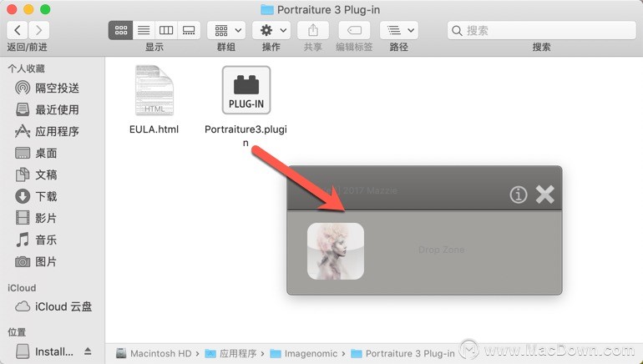Focus the 搜索 search field
The image size is (643, 364).
coord(541,30)
